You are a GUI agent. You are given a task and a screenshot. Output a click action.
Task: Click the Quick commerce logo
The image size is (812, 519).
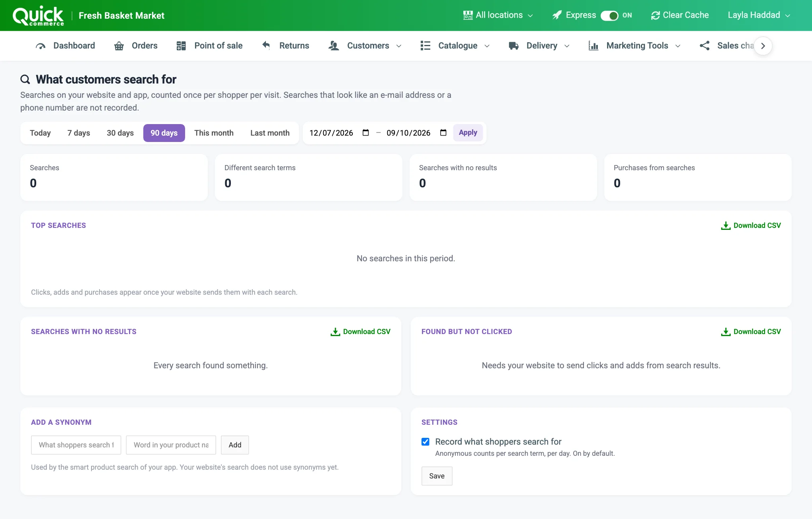[x=38, y=16]
